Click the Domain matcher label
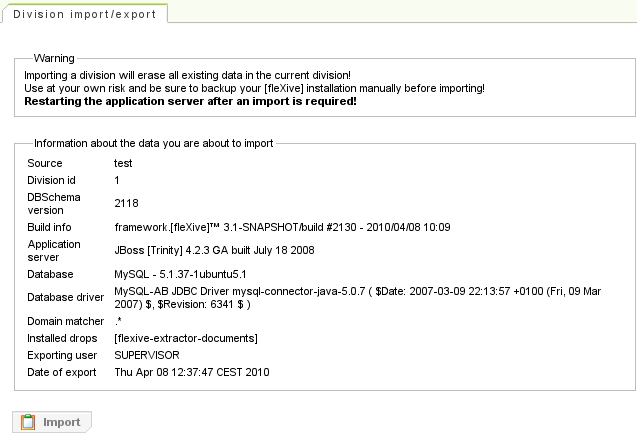The width and height of the screenshot is (637, 436). pos(65,321)
